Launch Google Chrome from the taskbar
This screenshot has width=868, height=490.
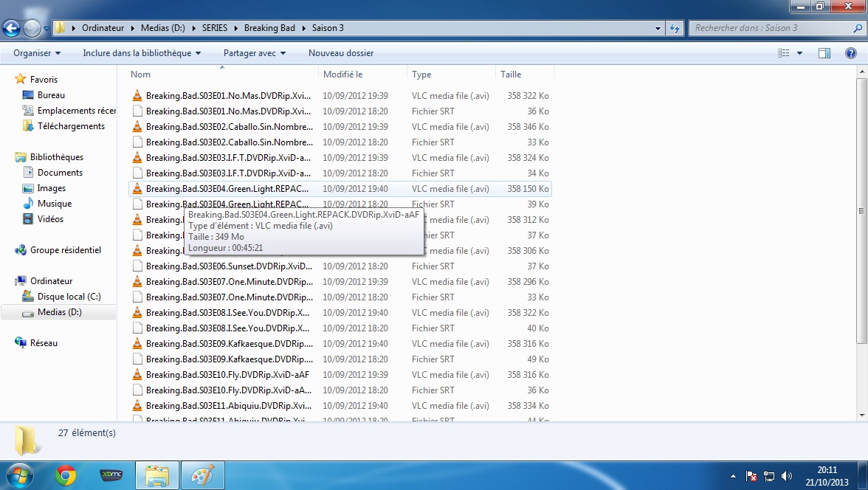(65, 475)
